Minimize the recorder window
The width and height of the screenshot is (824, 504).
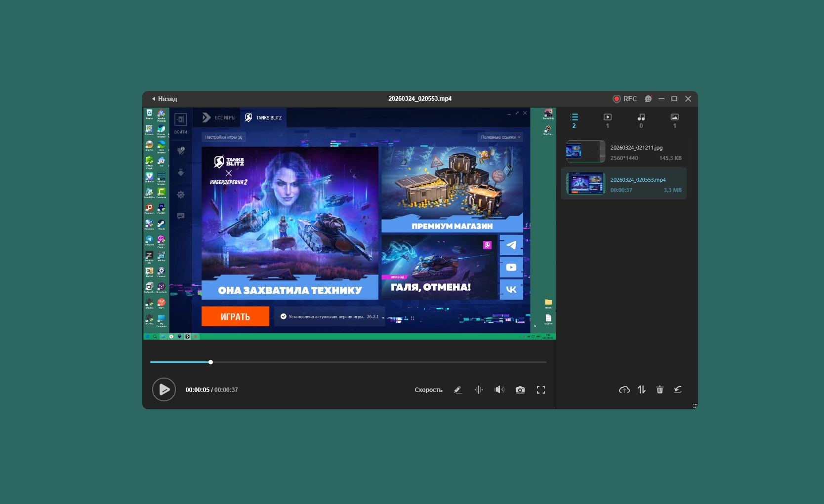pyautogui.click(x=661, y=99)
